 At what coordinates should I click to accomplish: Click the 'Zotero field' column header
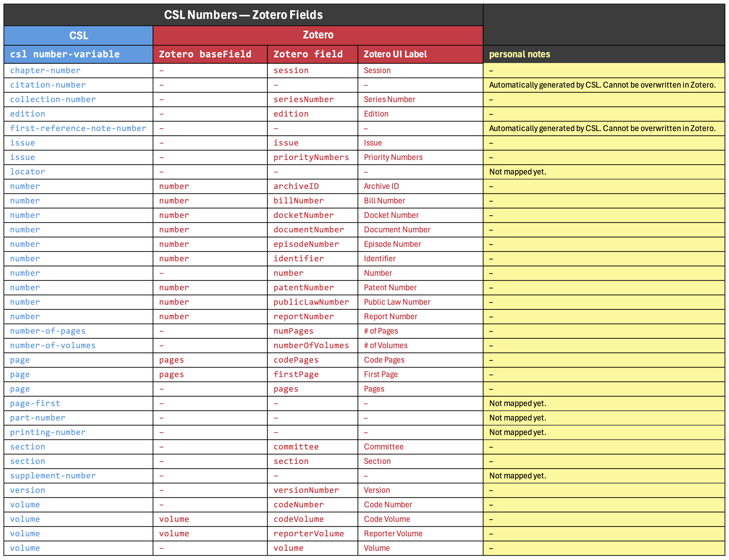pos(308,54)
